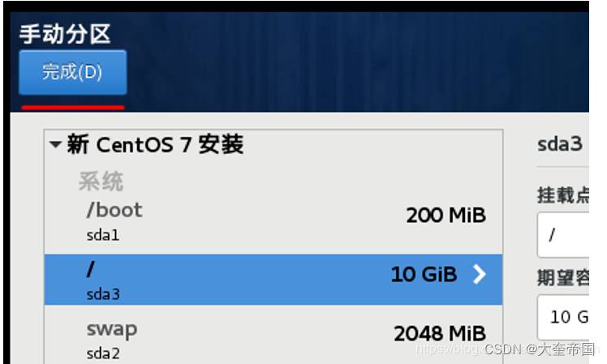Click the 新 CentOS 7 安装 heading text

[154, 145]
